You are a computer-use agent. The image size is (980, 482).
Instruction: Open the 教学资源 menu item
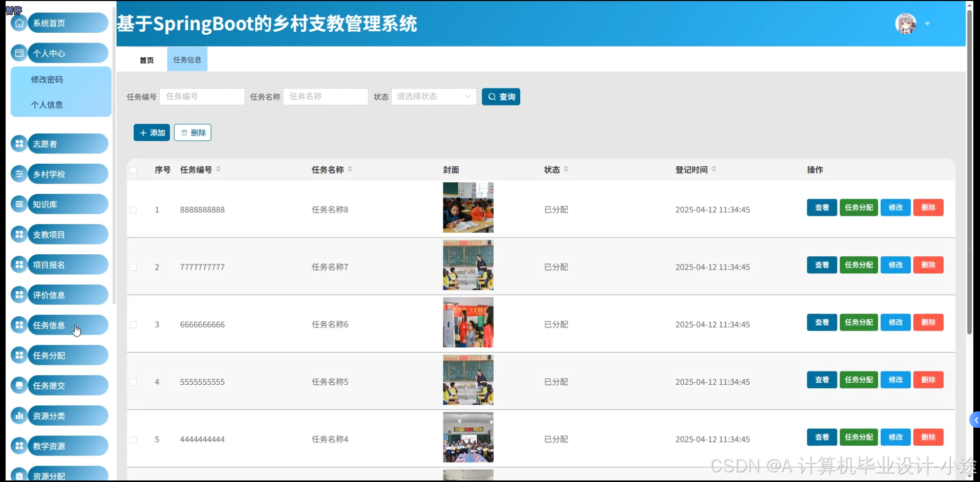pos(68,446)
